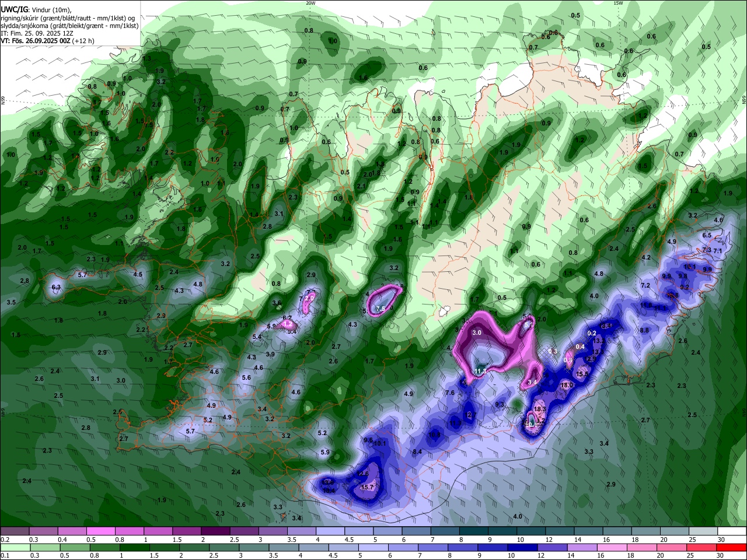Click the '6.3' precipitation value
The image size is (747, 560).
click(x=56, y=288)
